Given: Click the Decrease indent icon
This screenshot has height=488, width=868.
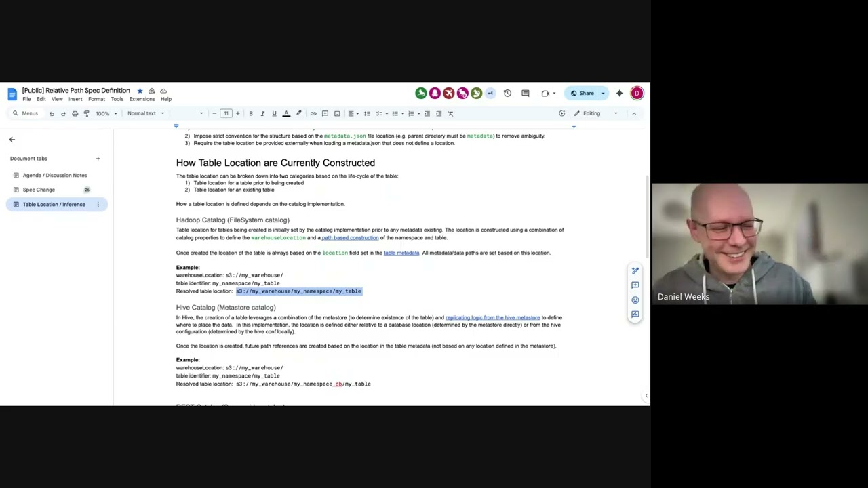Looking at the screenshot, I should tap(427, 114).
